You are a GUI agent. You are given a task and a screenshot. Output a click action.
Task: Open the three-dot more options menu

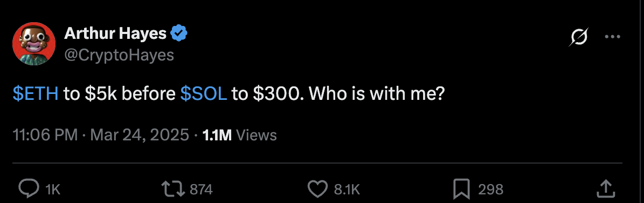(613, 37)
